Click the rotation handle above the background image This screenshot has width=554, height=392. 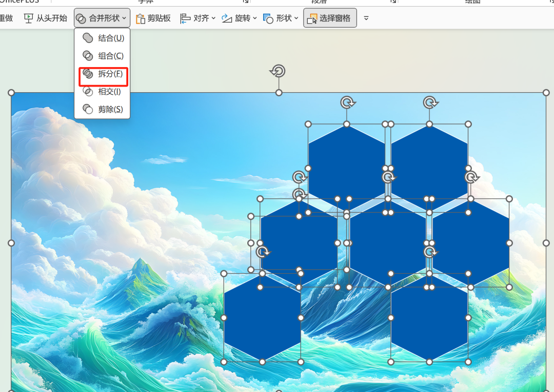pos(278,71)
